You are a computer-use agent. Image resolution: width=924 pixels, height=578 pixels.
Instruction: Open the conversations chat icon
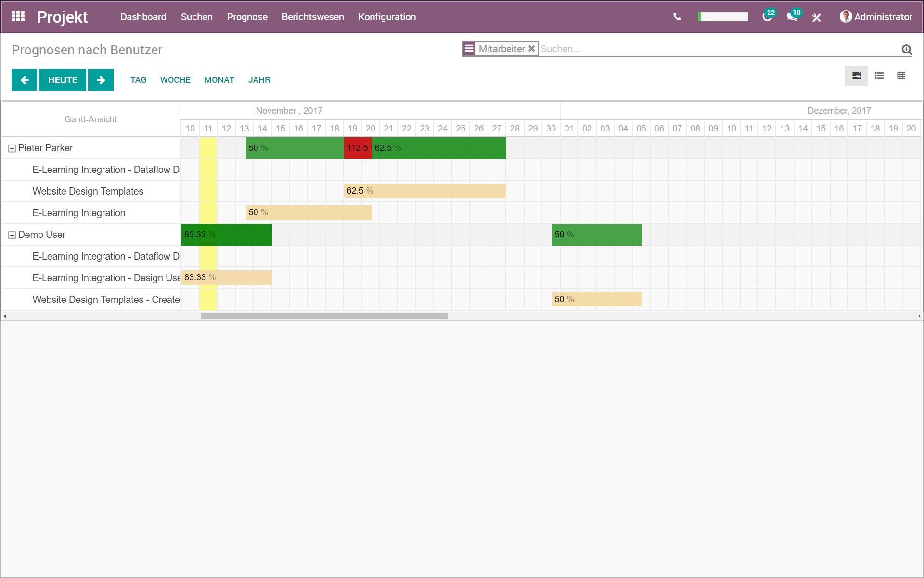792,17
